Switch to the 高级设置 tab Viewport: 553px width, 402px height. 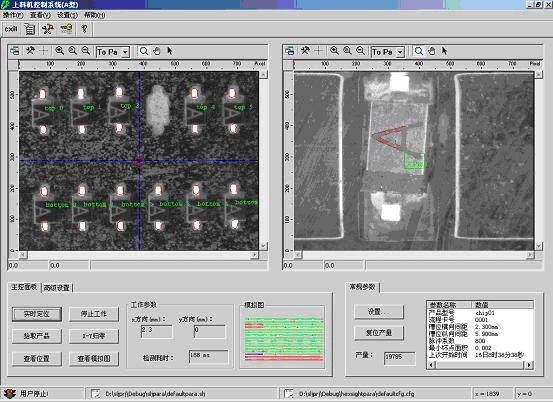click(57, 288)
